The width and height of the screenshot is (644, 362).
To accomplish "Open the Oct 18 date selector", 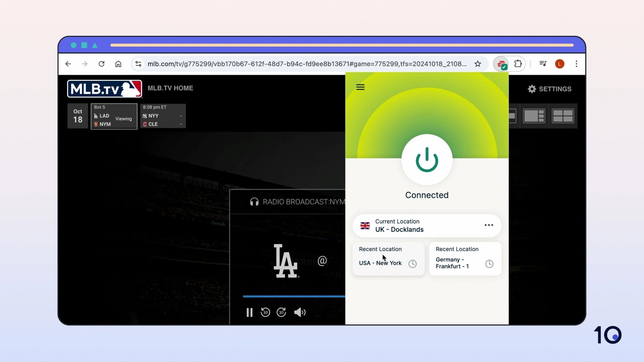I will coord(78,116).
